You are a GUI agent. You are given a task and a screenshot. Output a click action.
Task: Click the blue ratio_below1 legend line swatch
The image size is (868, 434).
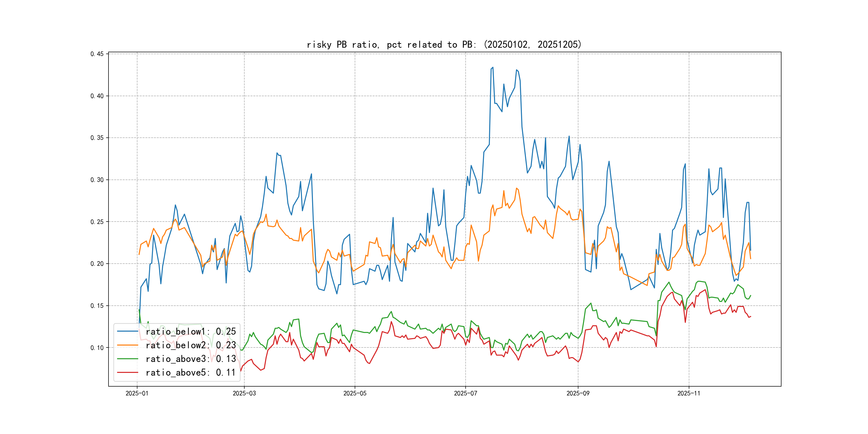[127, 332]
